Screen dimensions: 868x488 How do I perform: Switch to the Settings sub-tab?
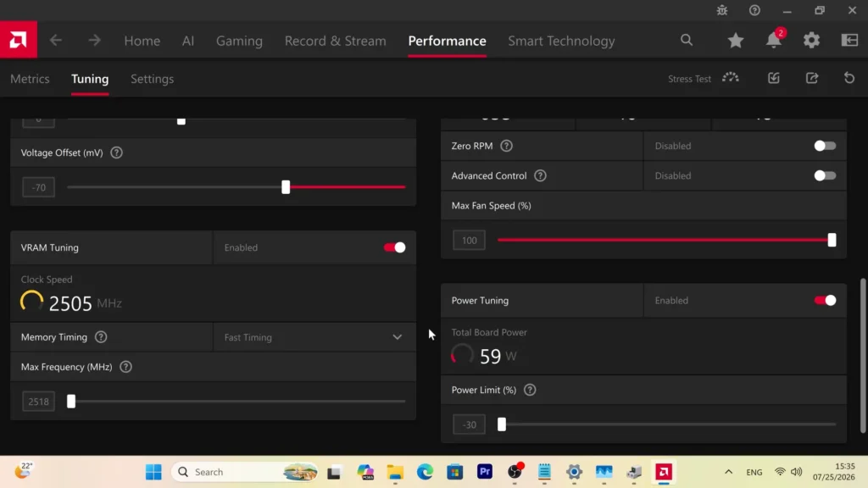coord(153,79)
